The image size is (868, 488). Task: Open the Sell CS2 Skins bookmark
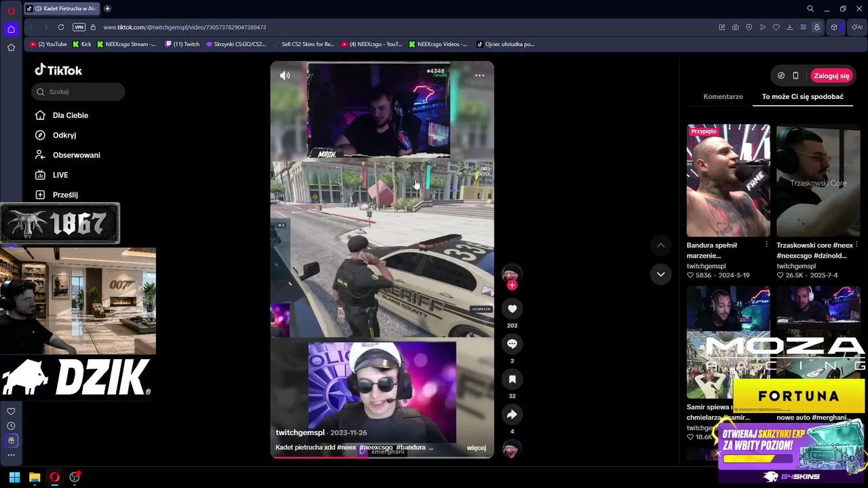(x=304, y=44)
